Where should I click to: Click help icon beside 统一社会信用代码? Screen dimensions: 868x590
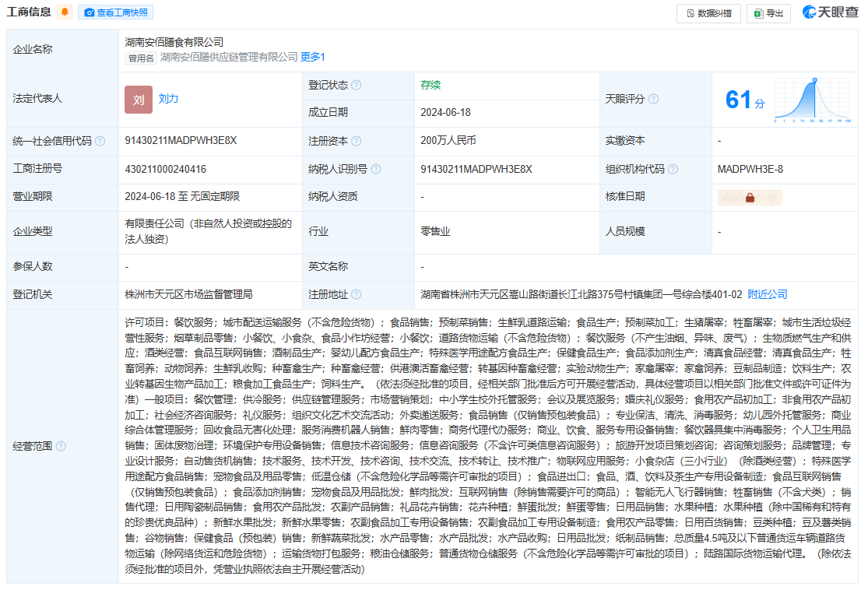pos(100,141)
